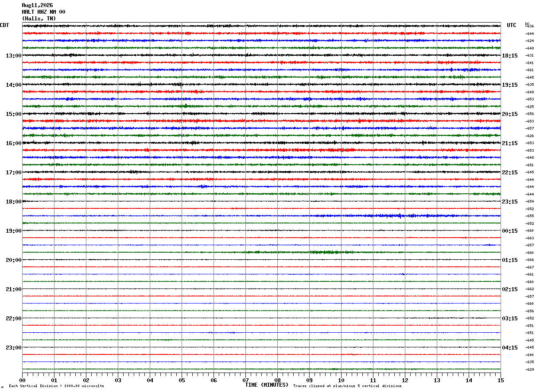Click the 14 minute axis label
536x392 pixels.
click(x=469, y=380)
